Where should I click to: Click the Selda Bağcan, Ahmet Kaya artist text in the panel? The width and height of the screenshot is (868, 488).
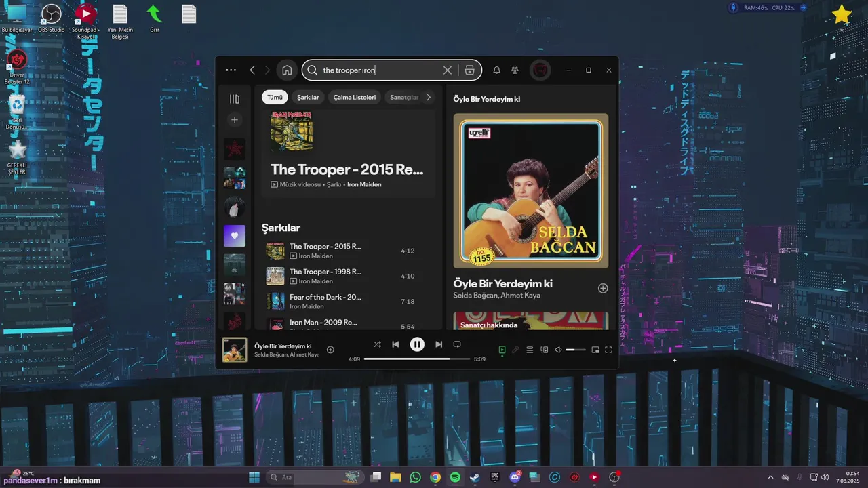(x=496, y=296)
